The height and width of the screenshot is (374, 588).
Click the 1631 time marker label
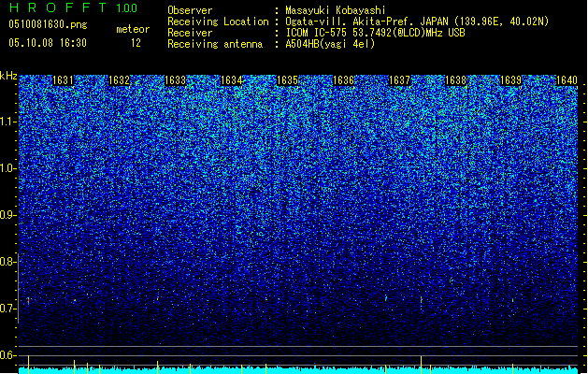click(63, 80)
